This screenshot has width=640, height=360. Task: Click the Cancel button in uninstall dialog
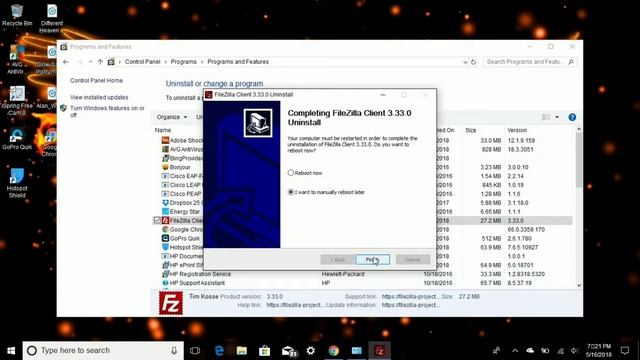413,260
